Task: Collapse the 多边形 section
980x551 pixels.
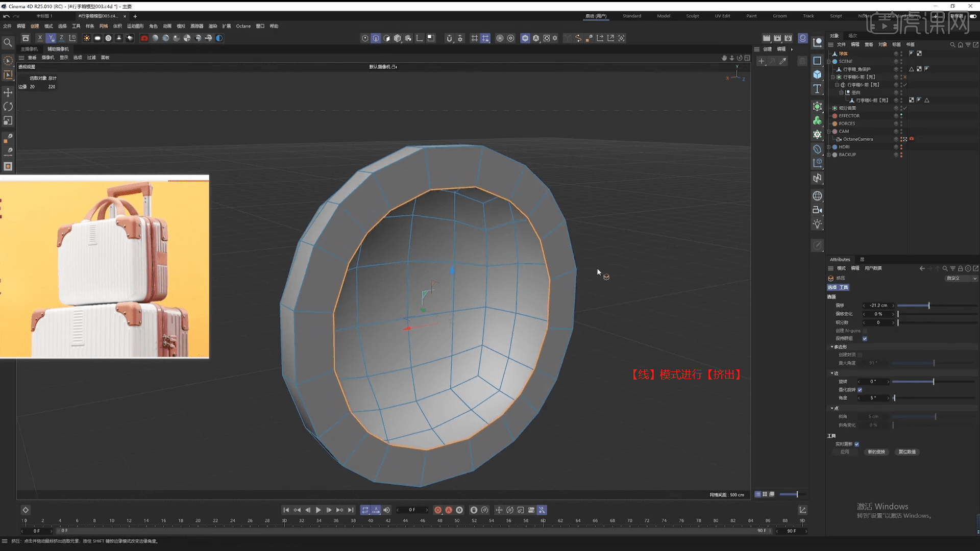Action: click(x=832, y=347)
